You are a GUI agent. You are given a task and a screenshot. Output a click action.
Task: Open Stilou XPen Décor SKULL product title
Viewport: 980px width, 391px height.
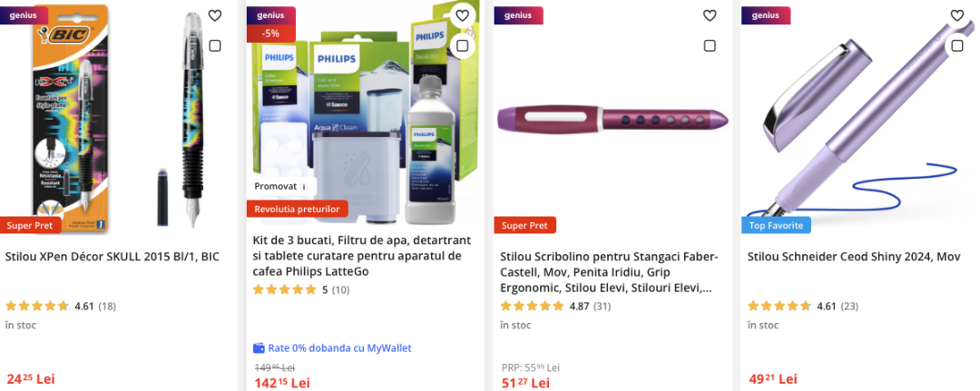[x=113, y=257]
